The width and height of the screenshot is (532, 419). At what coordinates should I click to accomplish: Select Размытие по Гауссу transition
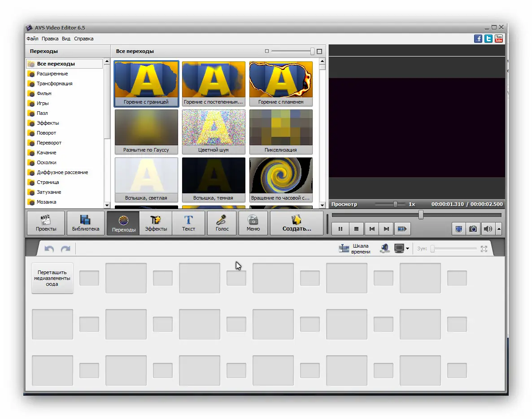point(146,131)
